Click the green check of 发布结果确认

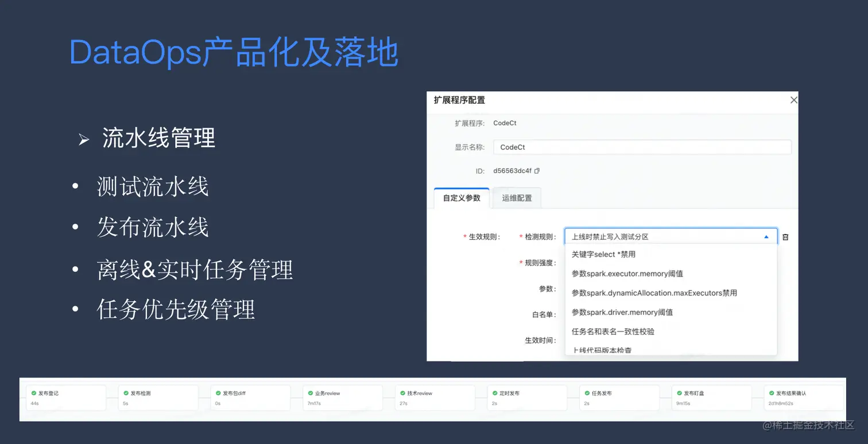(x=772, y=393)
